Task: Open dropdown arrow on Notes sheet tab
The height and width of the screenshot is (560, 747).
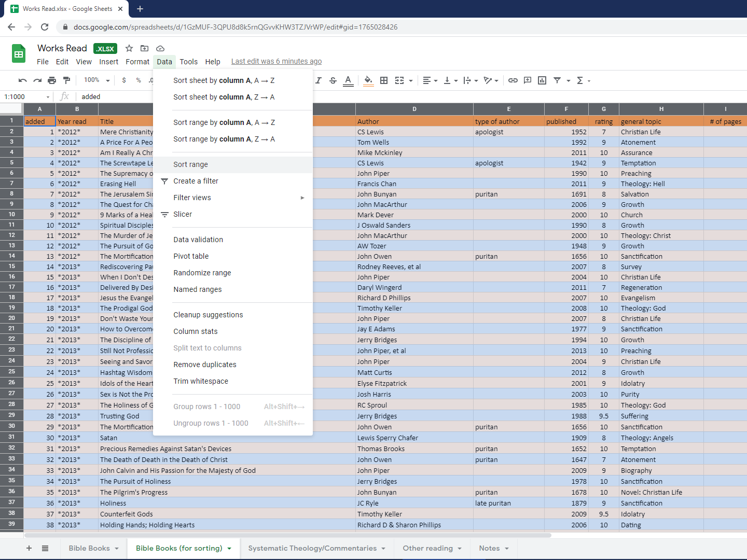Action: click(507, 549)
